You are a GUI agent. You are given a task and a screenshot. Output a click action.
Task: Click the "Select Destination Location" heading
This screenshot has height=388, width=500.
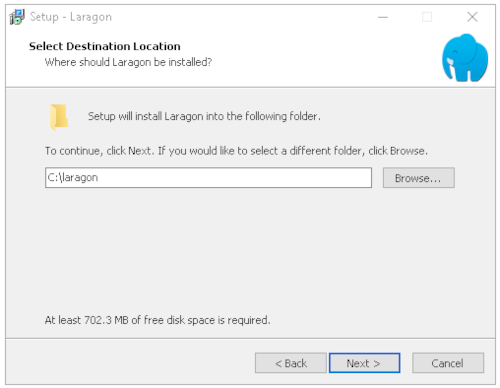point(105,46)
